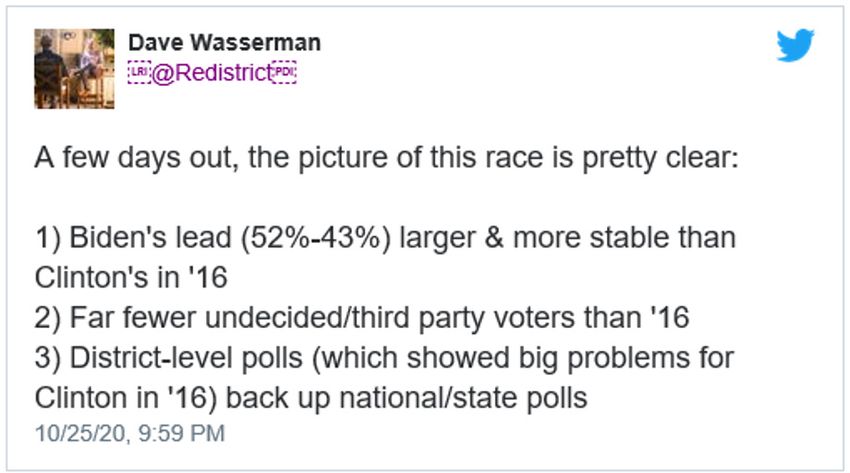Click the line 'A few days out'

(386, 158)
